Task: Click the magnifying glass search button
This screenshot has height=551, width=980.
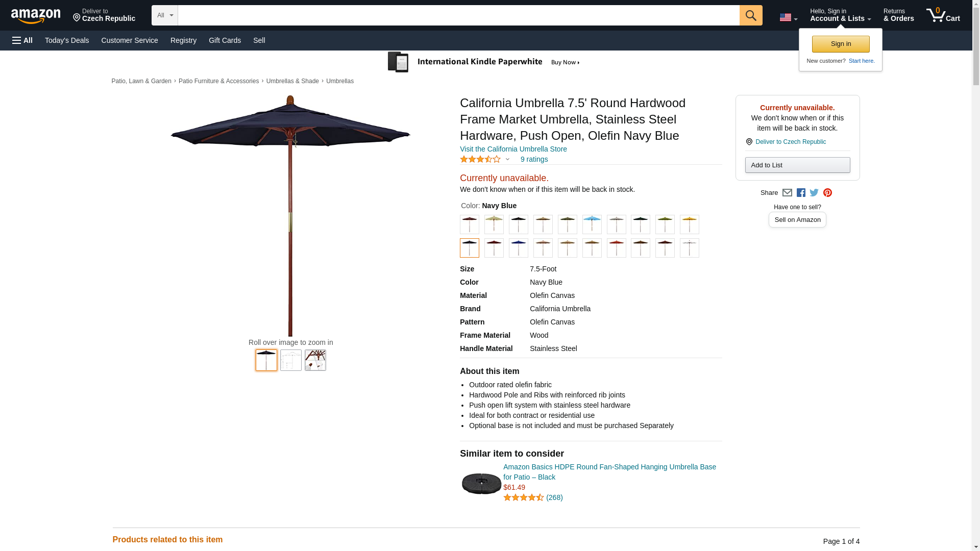Action: (750, 15)
